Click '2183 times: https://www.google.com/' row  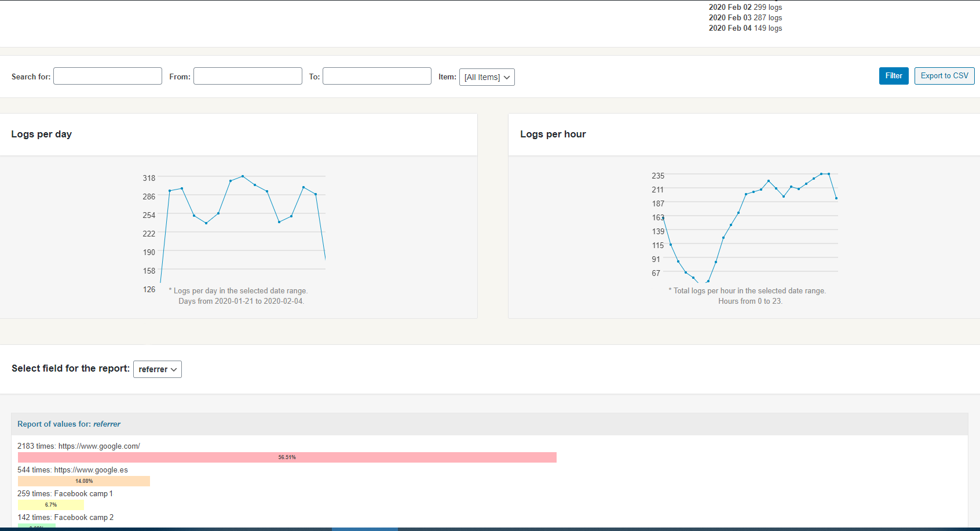click(79, 446)
